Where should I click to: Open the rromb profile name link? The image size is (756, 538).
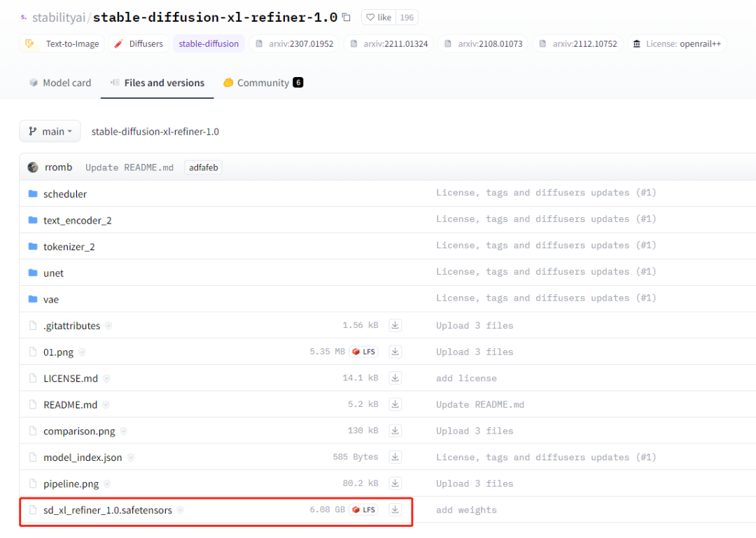coord(58,167)
